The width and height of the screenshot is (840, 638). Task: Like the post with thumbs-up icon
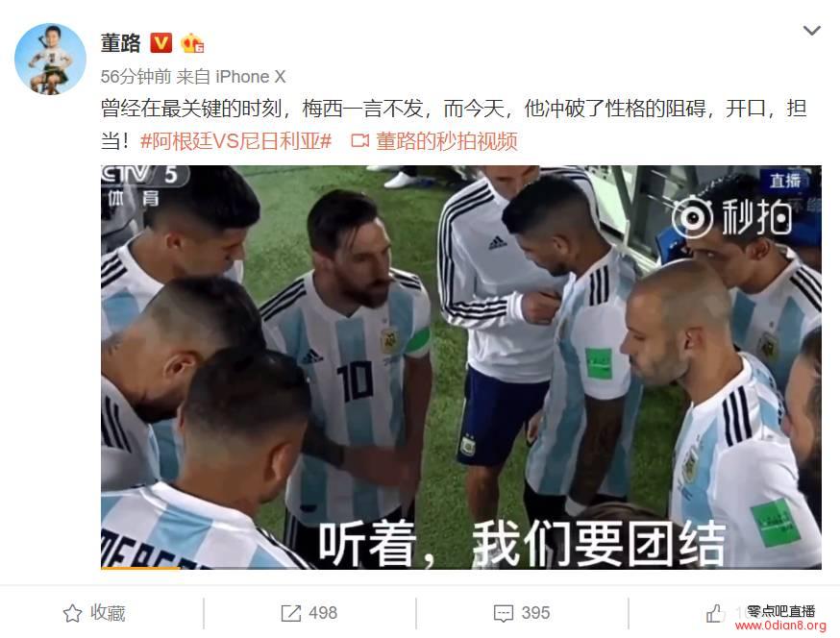pyautogui.click(x=715, y=613)
